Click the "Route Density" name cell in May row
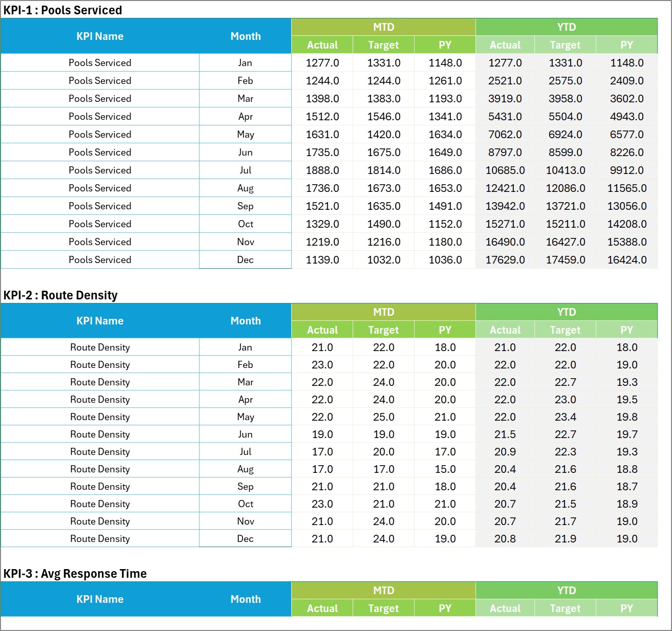Image resolution: width=672 pixels, height=631 pixels. 100,417
